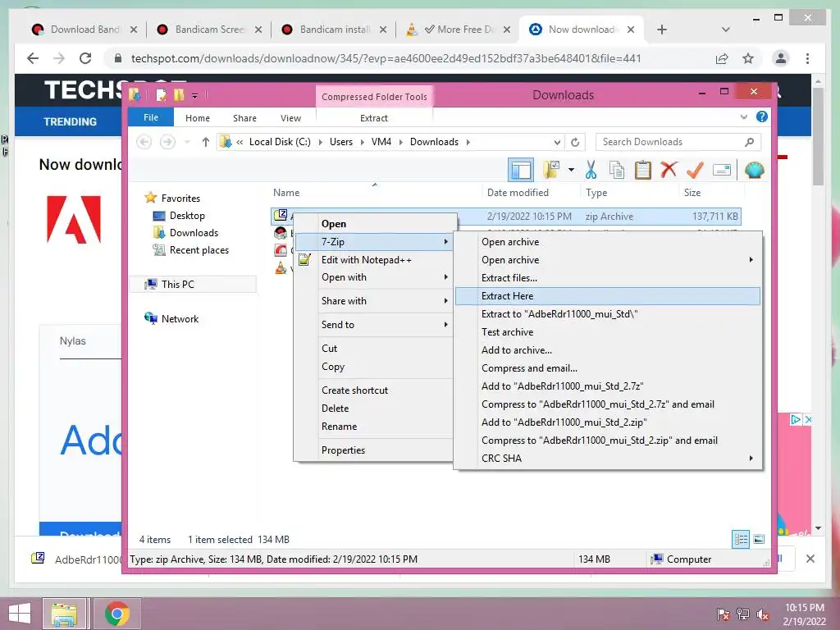The height and width of the screenshot is (630, 840).
Task: Choose Rename from the context menu
Action: coord(373,427)
